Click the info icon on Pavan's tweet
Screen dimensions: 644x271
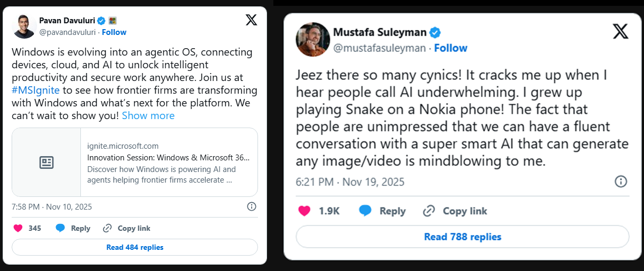point(252,206)
